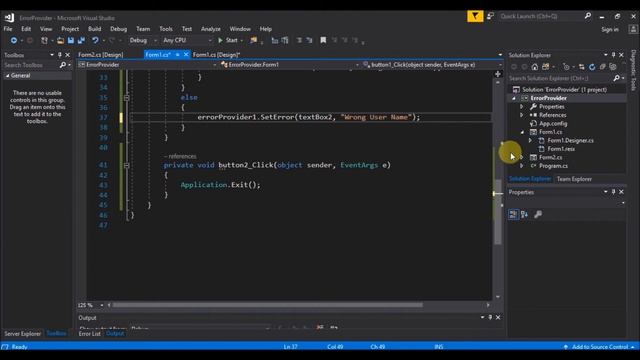
Task: Open the Tools menu
Action: tap(166, 29)
